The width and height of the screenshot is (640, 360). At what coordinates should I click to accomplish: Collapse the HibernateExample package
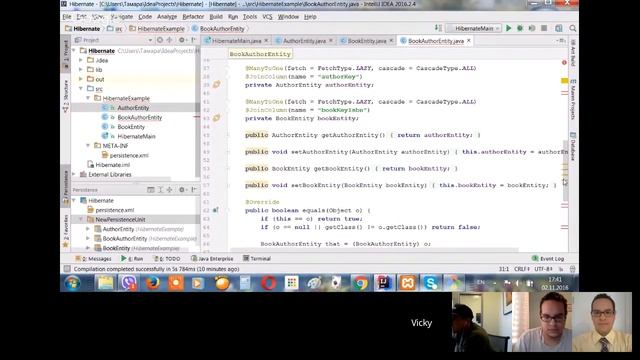point(88,98)
